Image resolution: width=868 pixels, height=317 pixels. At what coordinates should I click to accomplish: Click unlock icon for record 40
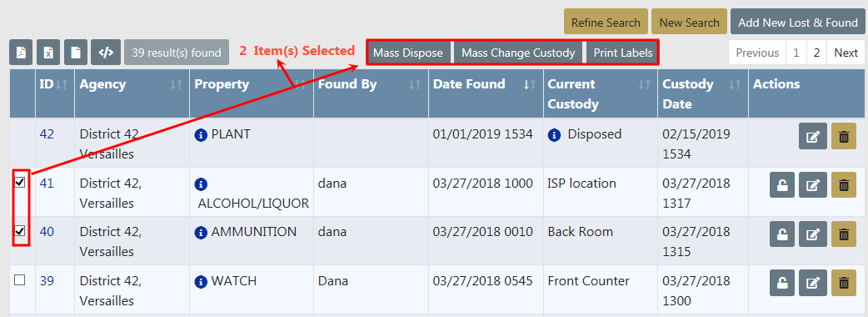point(782,234)
